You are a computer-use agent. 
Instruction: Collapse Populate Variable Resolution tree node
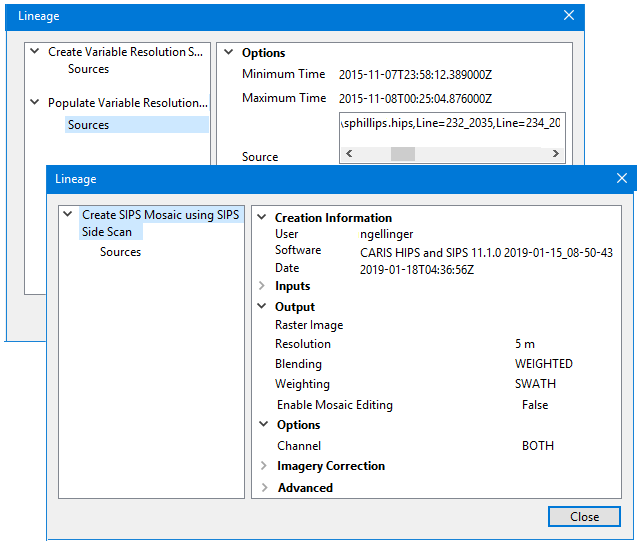[35, 103]
